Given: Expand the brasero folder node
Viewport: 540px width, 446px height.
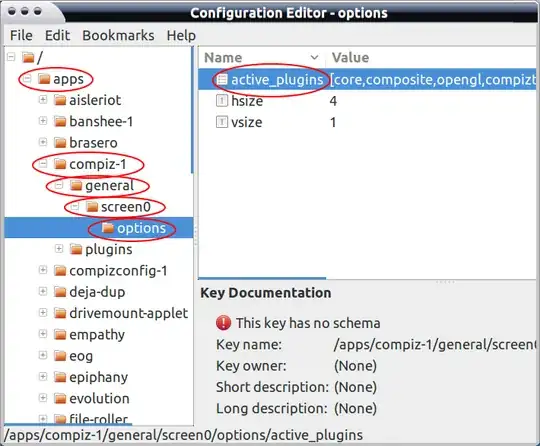Looking at the screenshot, I should click(x=43, y=142).
